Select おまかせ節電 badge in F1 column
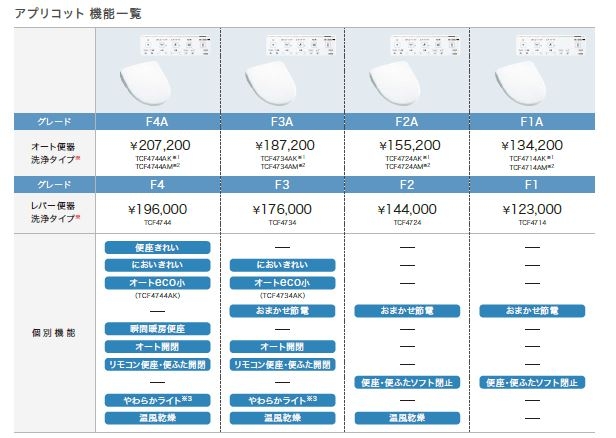 click(x=533, y=311)
